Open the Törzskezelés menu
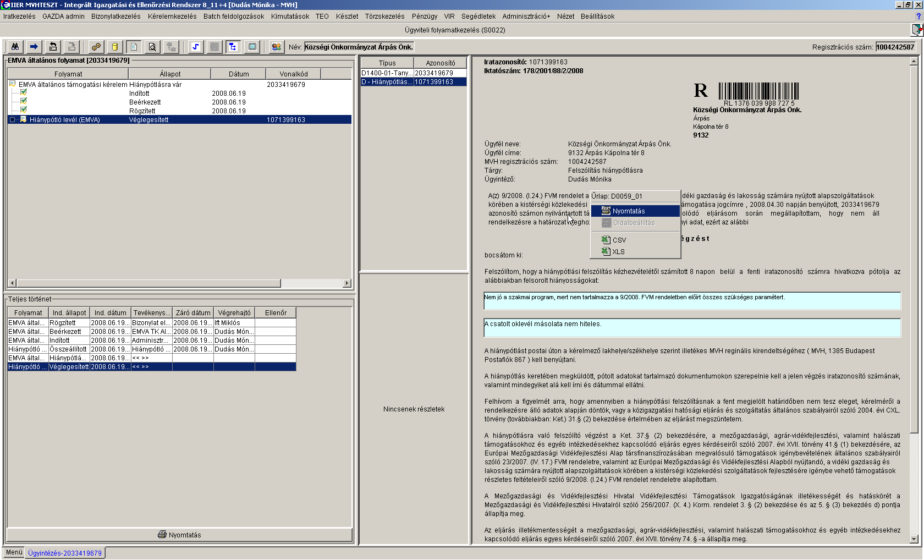 [x=384, y=17]
